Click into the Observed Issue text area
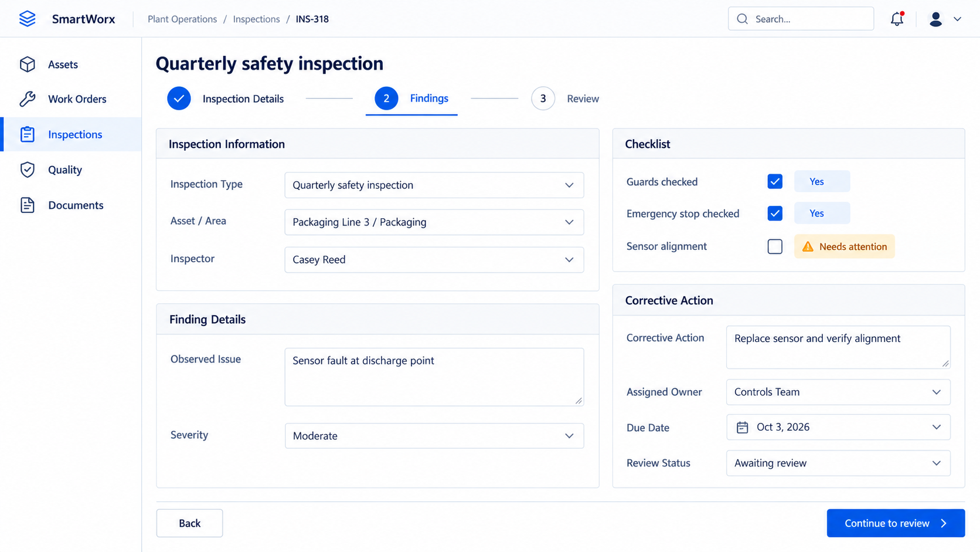The height and width of the screenshot is (552, 980). point(434,377)
